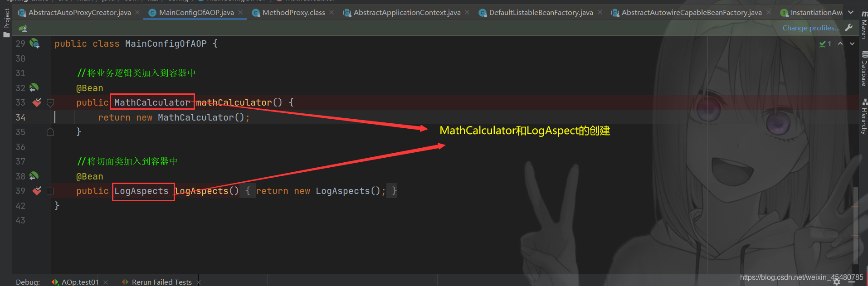Click line number 43 in the gutter
868x286 pixels.
pos(20,220)
